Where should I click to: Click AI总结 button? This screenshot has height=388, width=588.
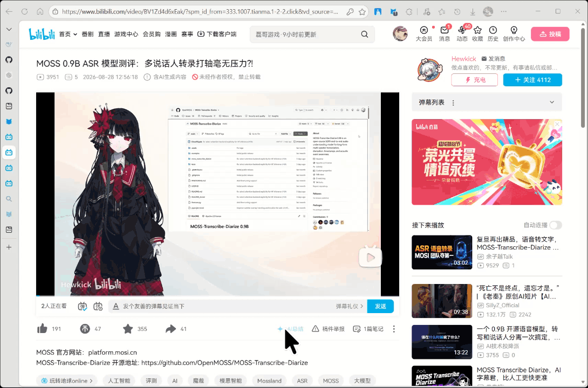pyautogui.click(x=290, y=329)
